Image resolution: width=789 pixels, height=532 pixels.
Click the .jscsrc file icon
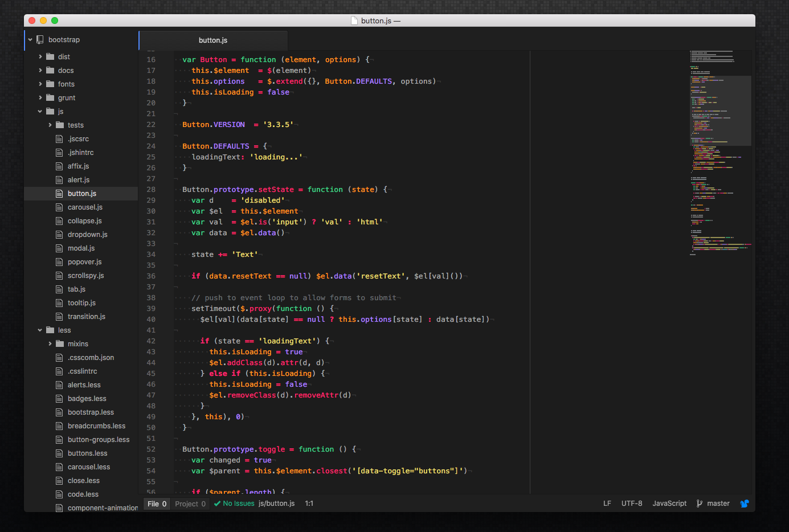[59, 139]
